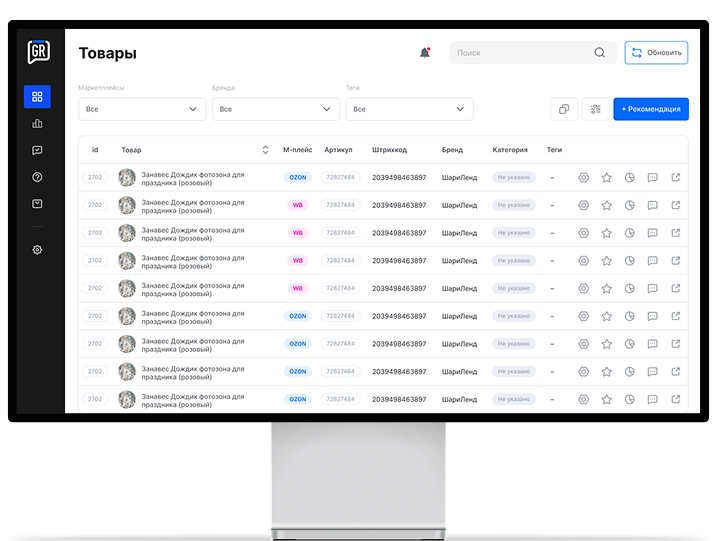Image resolution: width=717 pixels, height=541 pixels.
Task: Open pie chart statistics in the first row
Action: [x=630, y=177]
